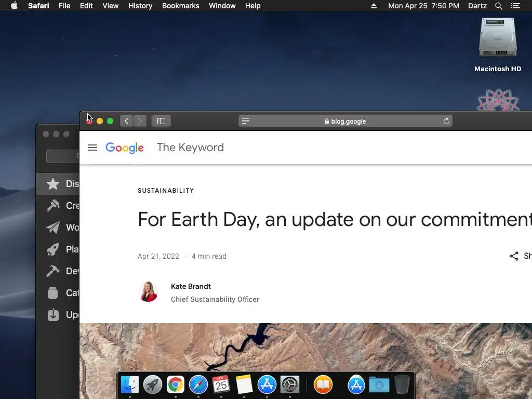This screenshot has height=399, width=532.
Task: Select Updates download icon in App Store sidebar
Action: click(53, 315)
